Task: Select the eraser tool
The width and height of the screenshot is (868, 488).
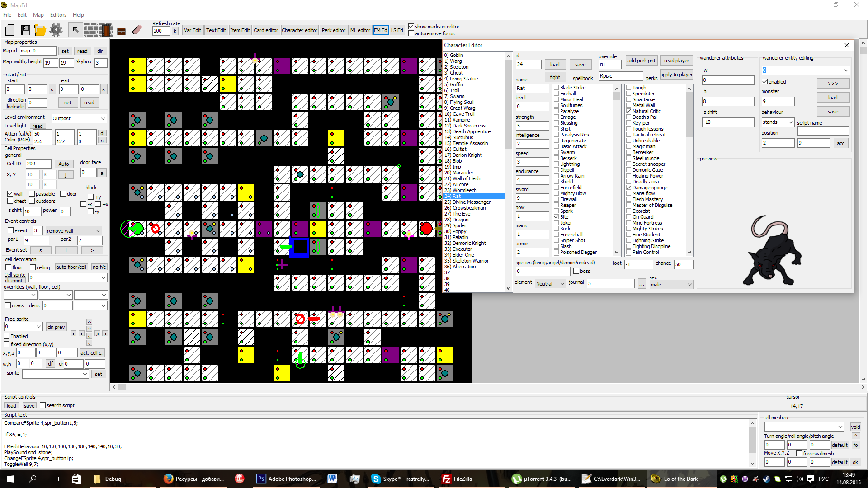Action: tap(137, 30)
